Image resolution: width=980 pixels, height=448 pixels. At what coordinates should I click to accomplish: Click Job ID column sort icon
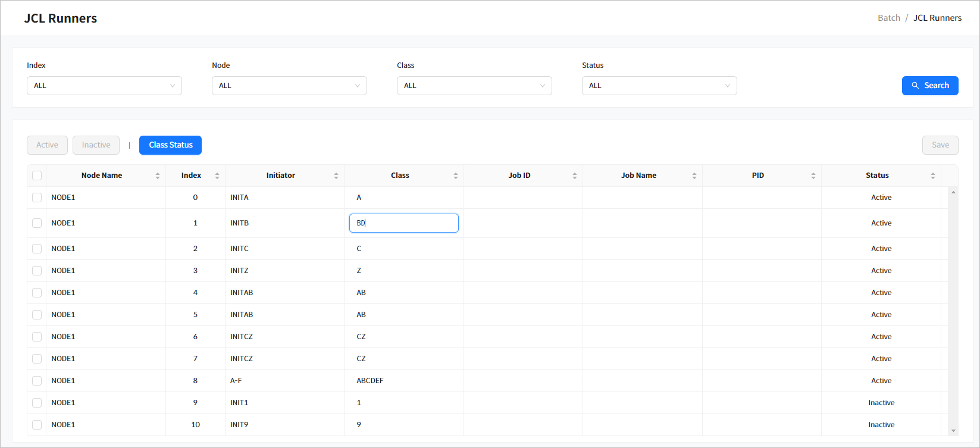tap(575, 176)
